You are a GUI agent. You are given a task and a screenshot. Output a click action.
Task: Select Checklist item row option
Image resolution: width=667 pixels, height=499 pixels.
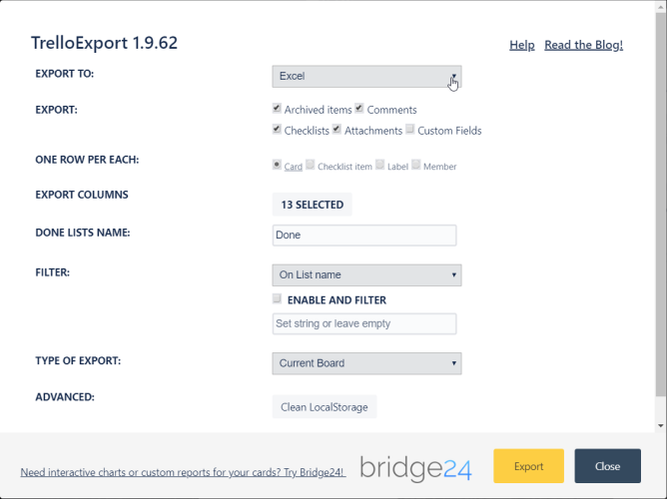pos(310,165)
